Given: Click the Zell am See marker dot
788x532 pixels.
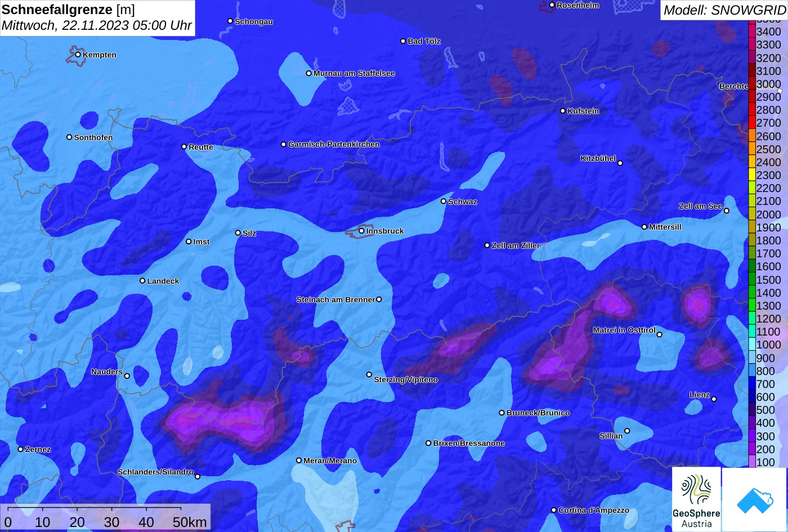Looking at the screenshot, I should [726, 211].
